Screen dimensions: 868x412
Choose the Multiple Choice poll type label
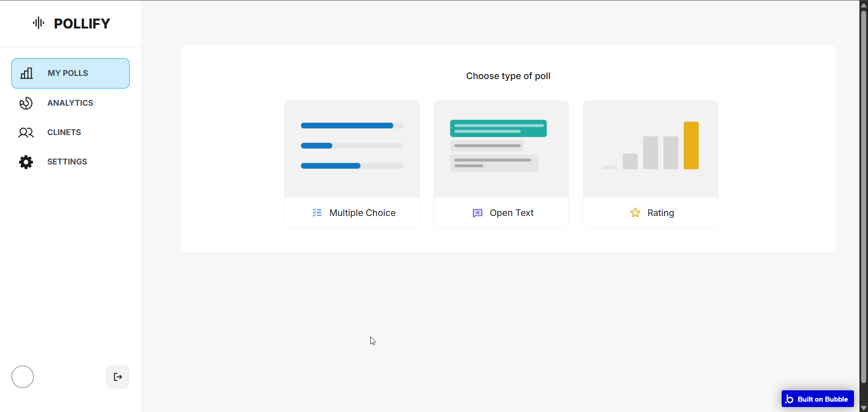(362, 213)
